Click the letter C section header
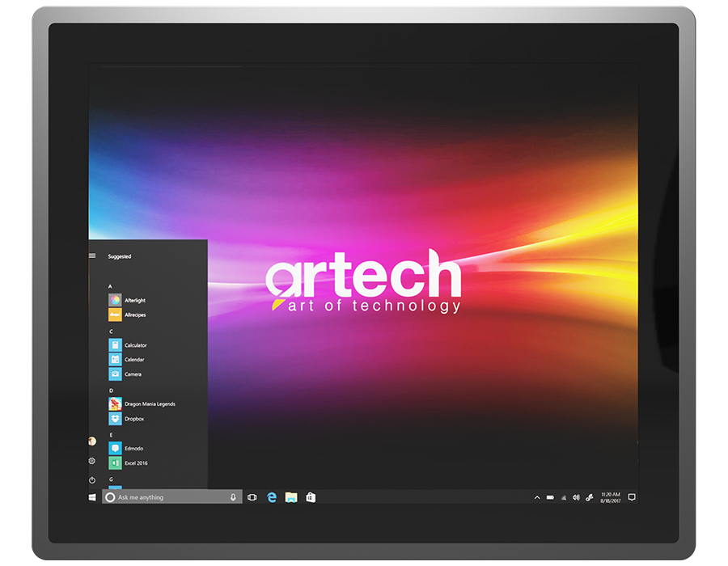 111,331
